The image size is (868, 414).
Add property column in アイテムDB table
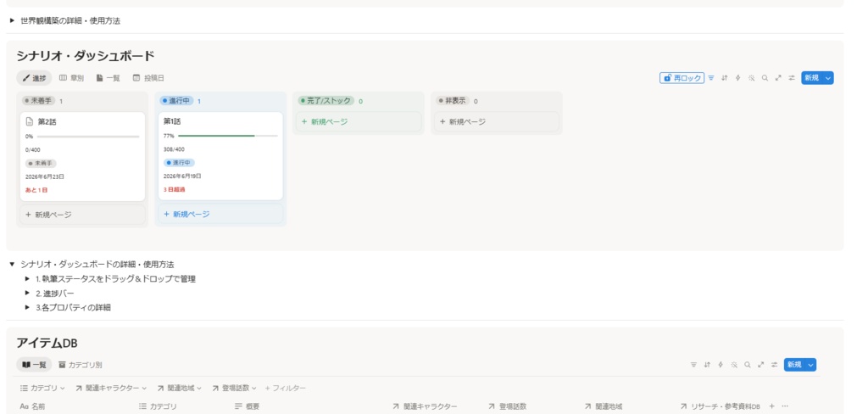click(x=772, y=406)
